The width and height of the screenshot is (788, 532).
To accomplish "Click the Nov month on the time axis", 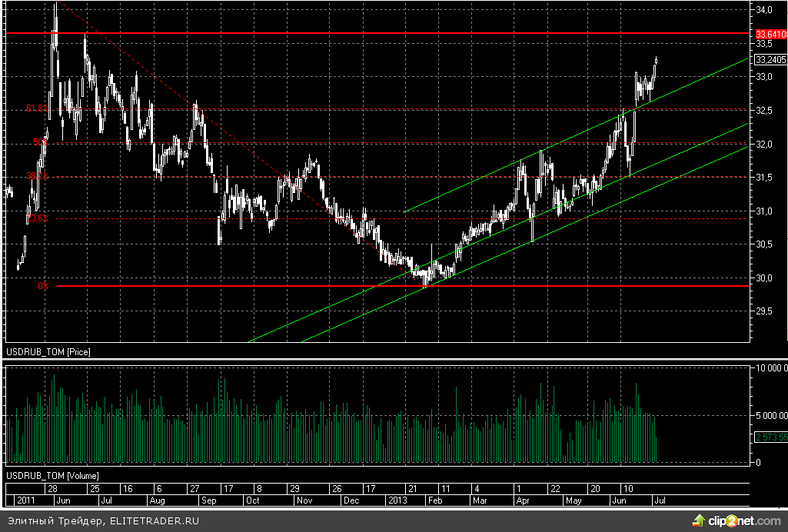I will 305,500.
